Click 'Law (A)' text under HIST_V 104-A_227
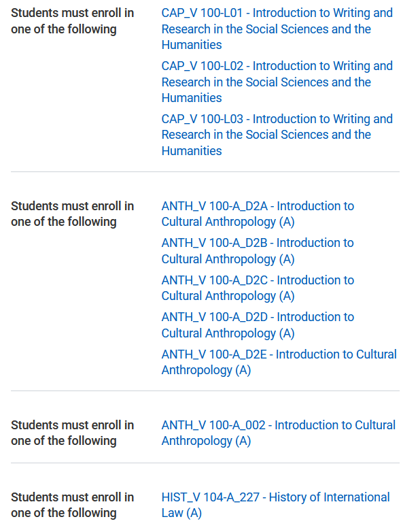Viewport: 418px width, 532px height. (x=181, y=513)
